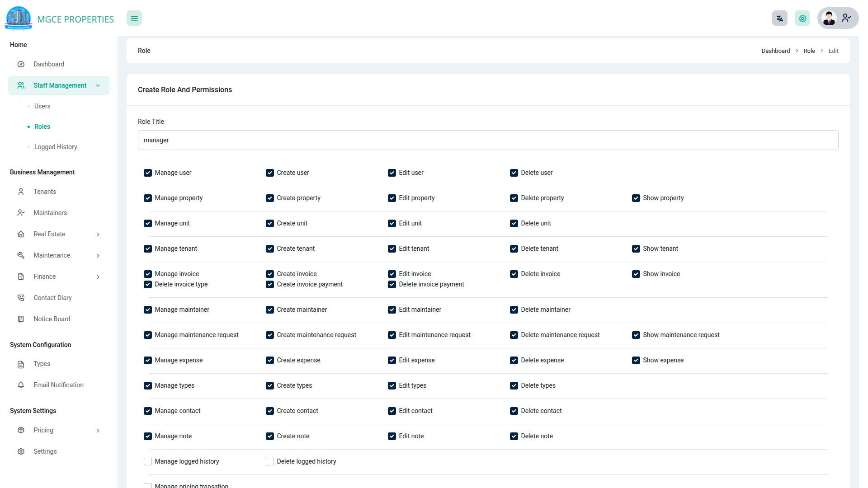Screen dimensions: 868x488
Task: Enable the Manage logged history checkbox
Action: tap(148, 461)
